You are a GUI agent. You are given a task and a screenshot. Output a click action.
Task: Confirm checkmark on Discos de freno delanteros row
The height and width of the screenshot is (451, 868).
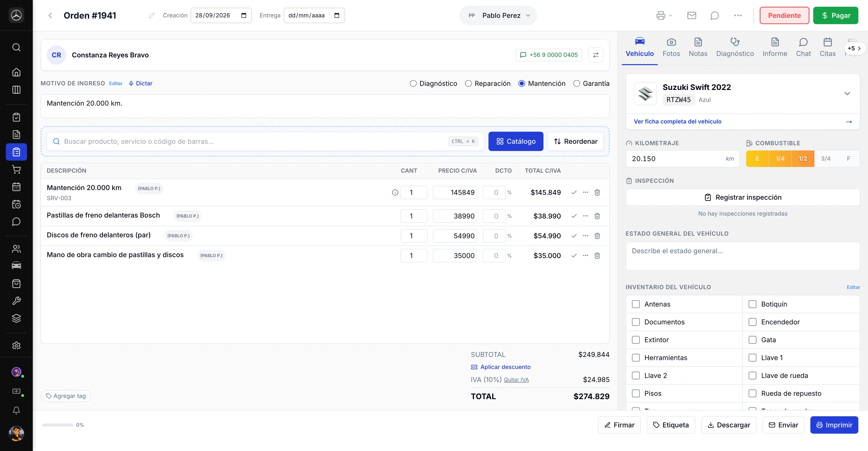pos(574,236)
